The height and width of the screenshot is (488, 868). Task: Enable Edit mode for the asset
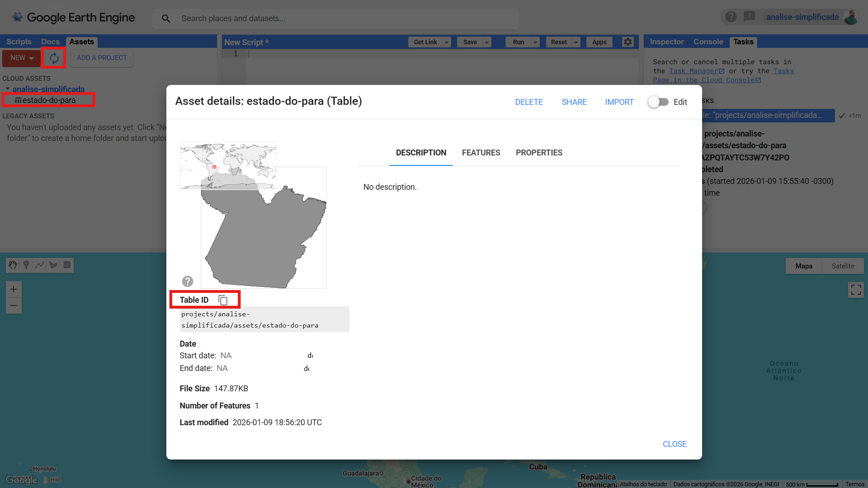pos(658,102)
